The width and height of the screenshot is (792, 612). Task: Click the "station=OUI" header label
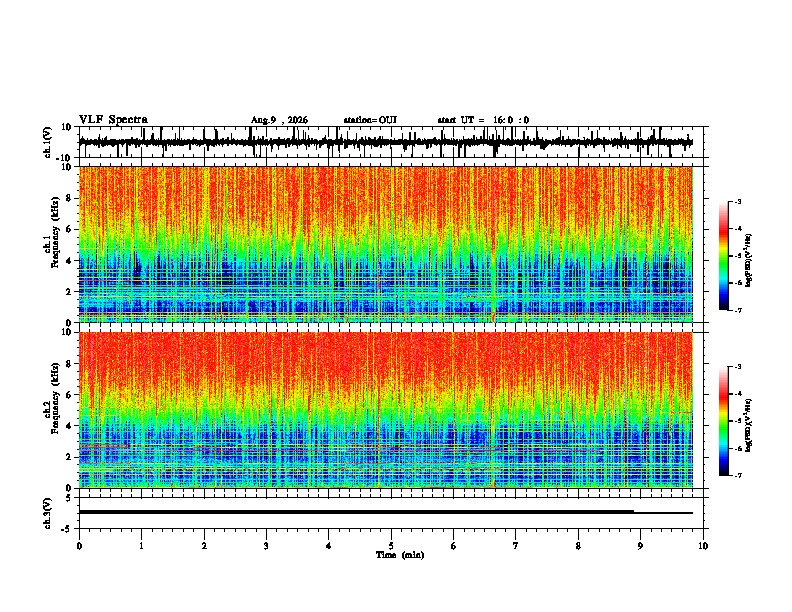(x=370, y=120)
